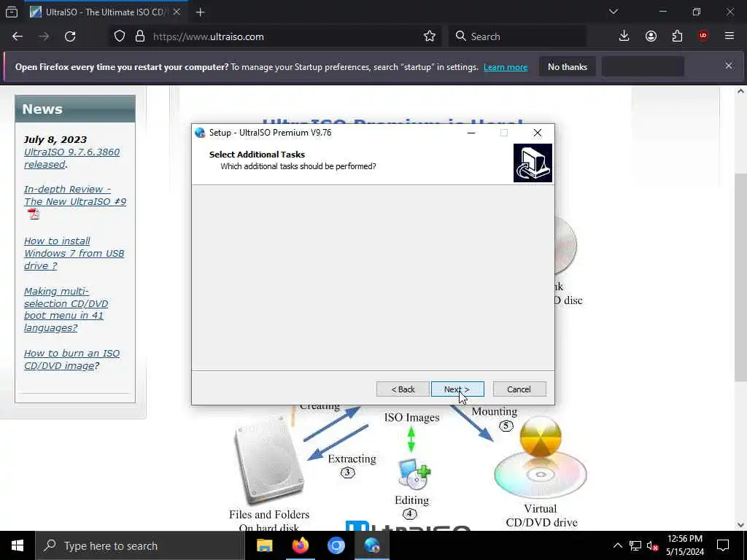Image resolution: width=747 pixels, height=560 pixels.
Task: Click the taskbar search box
Action: click(x=139, y=545)
